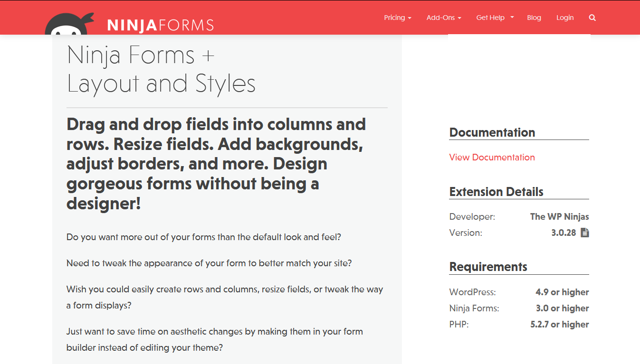Click the Ninja Forms + Layout and Styles title

click(x=162, y=69)
